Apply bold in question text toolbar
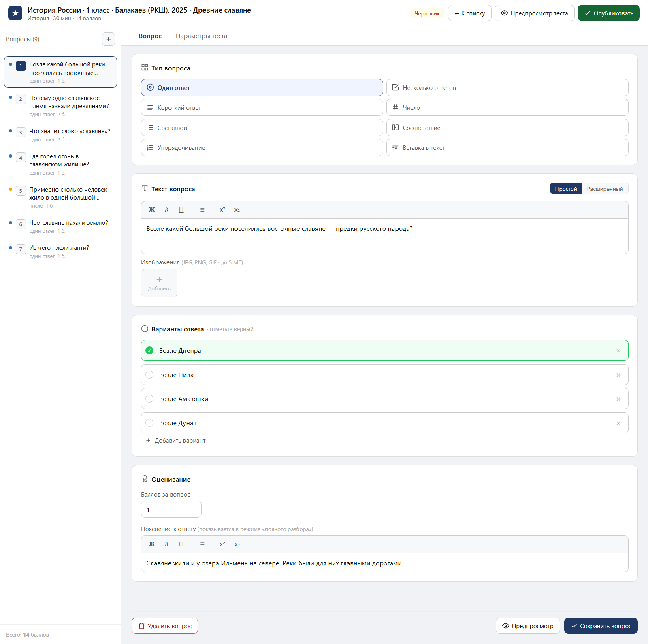648x644 pixels. (x=152, y=210)
